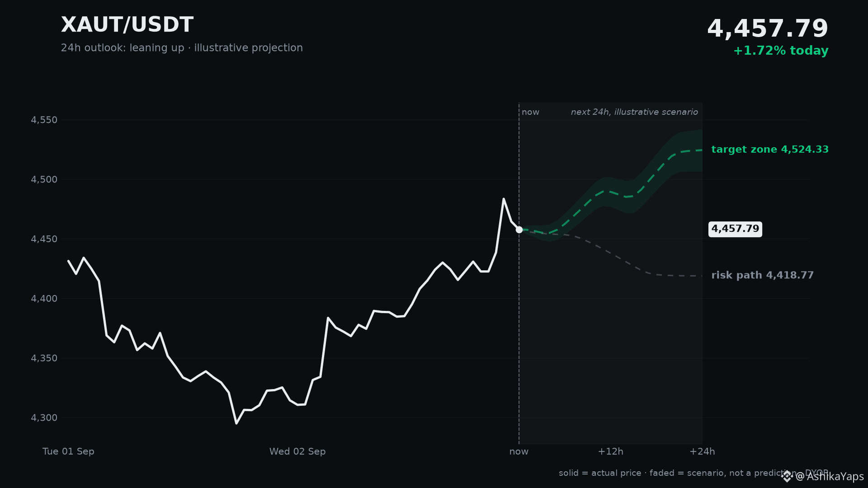
Task: Click the target zone 4,524.33 label
Action: (770, 150)
